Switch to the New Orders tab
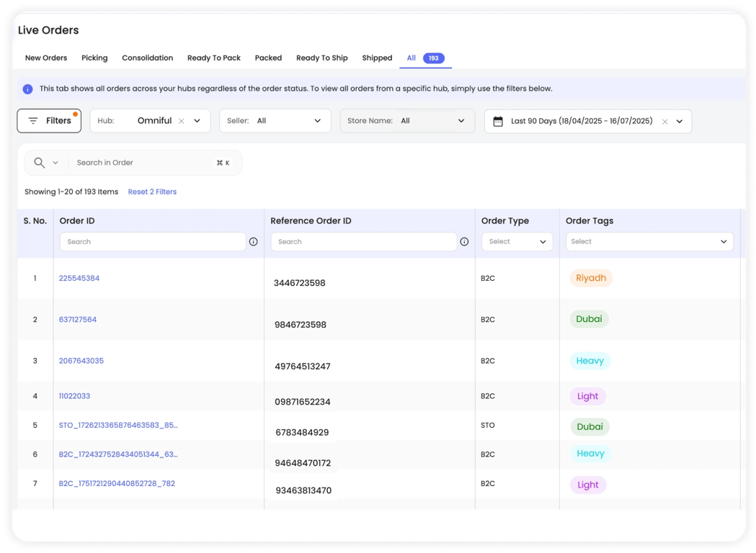 click(46, 58)
